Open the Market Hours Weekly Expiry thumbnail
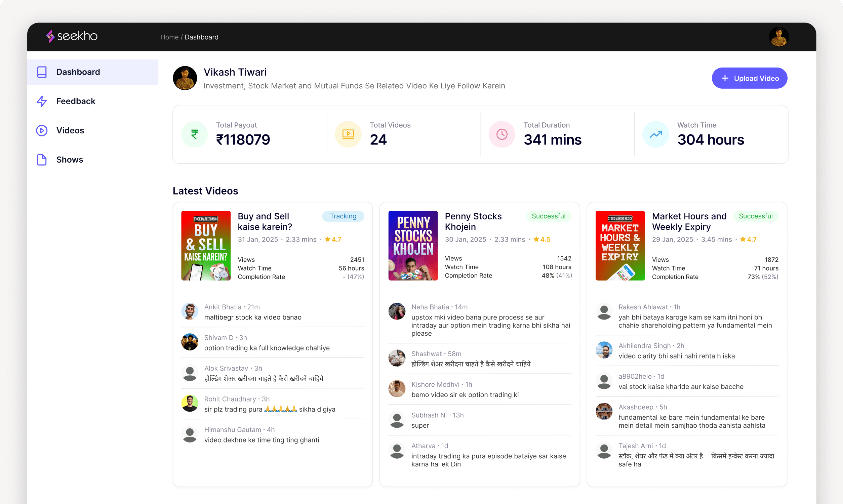 coord(620,245)
